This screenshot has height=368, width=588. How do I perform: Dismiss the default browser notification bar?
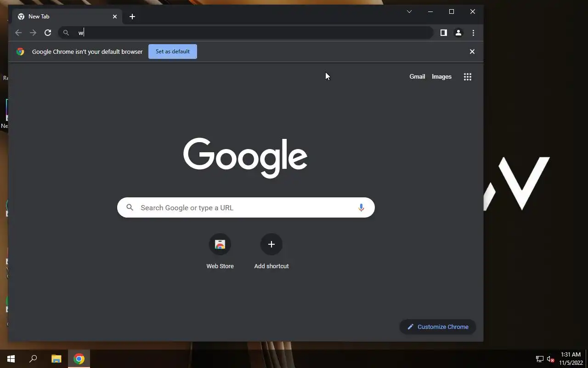pos(472,52)
